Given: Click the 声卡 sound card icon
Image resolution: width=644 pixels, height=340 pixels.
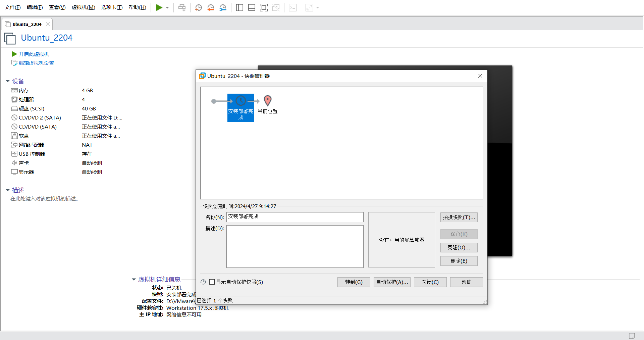Looking at the screenshot, I should 14,163.
